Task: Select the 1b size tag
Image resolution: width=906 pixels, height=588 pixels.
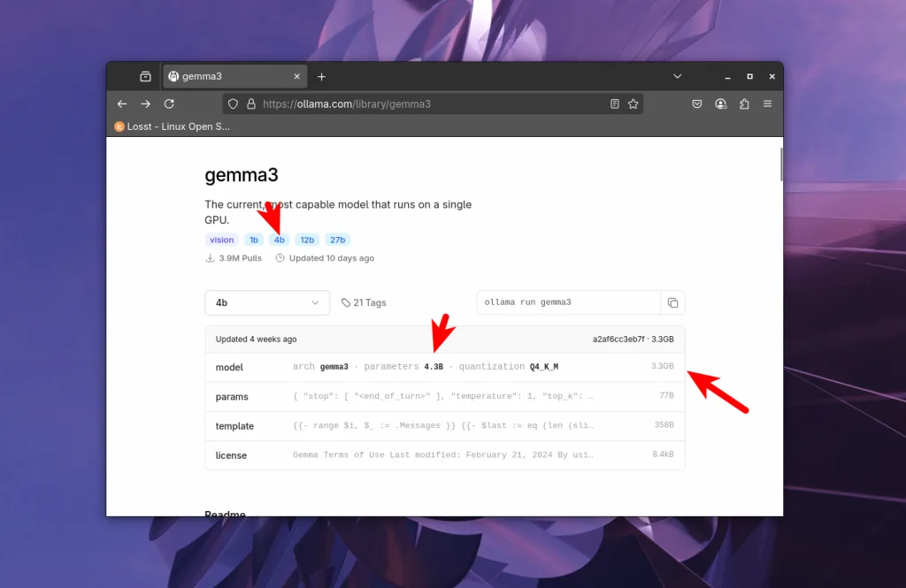Action: coord(254,240)
